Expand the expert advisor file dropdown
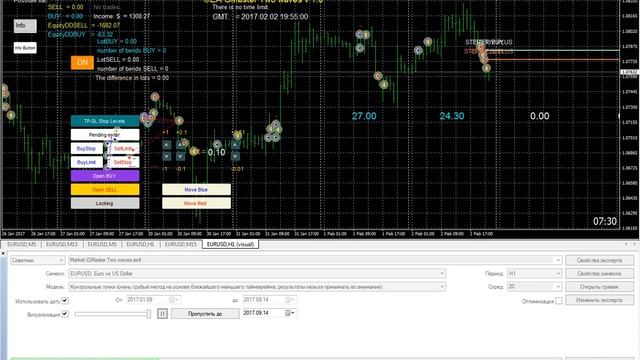The width and height of the screenshot is (640, 360). pos(558,260)
